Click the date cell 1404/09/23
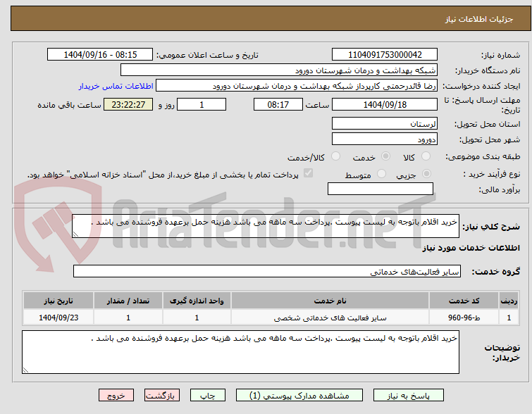 pos(58,318)
